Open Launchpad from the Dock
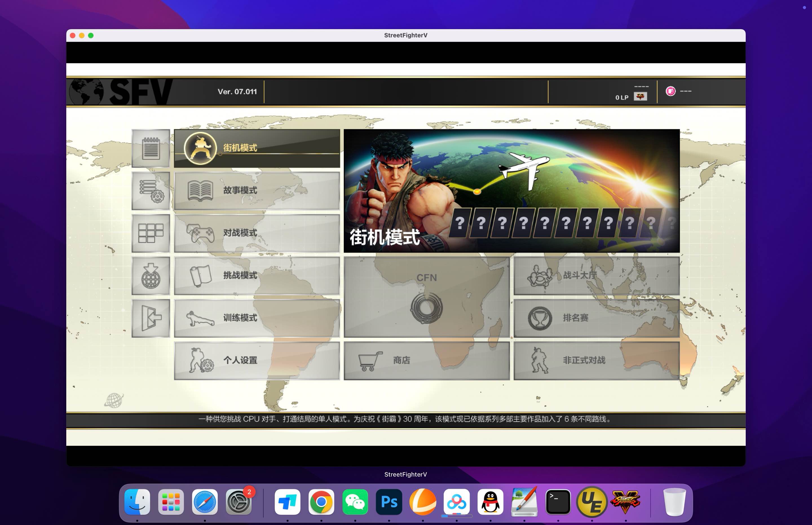 coord(171,502)
